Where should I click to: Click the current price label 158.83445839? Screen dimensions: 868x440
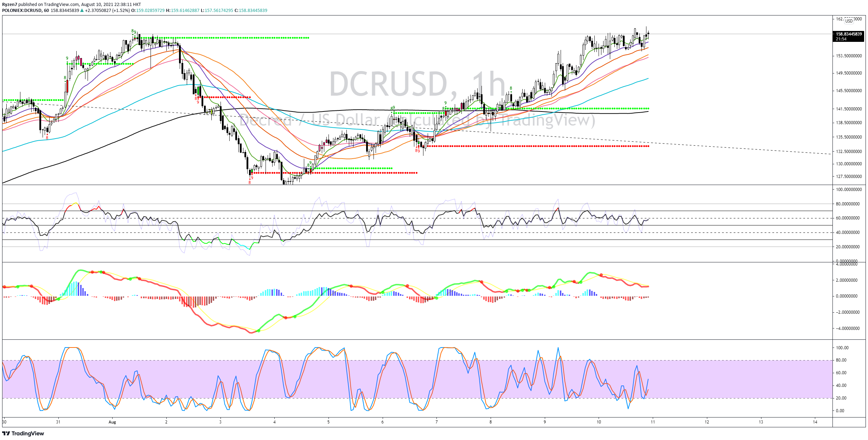point(849,34)
